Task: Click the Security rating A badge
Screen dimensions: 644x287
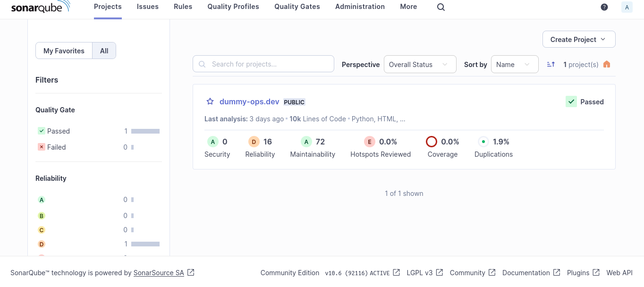Action: [x=213, y=142]
